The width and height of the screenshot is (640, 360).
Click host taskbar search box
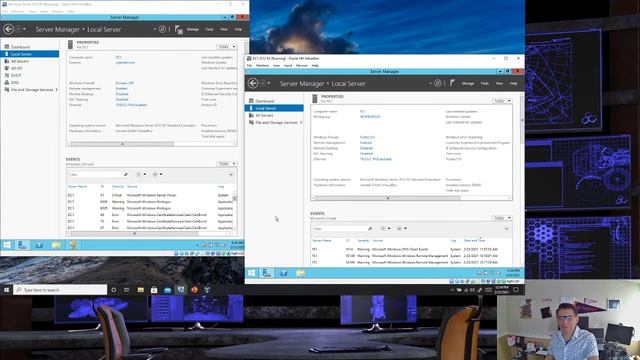(60, 290)
